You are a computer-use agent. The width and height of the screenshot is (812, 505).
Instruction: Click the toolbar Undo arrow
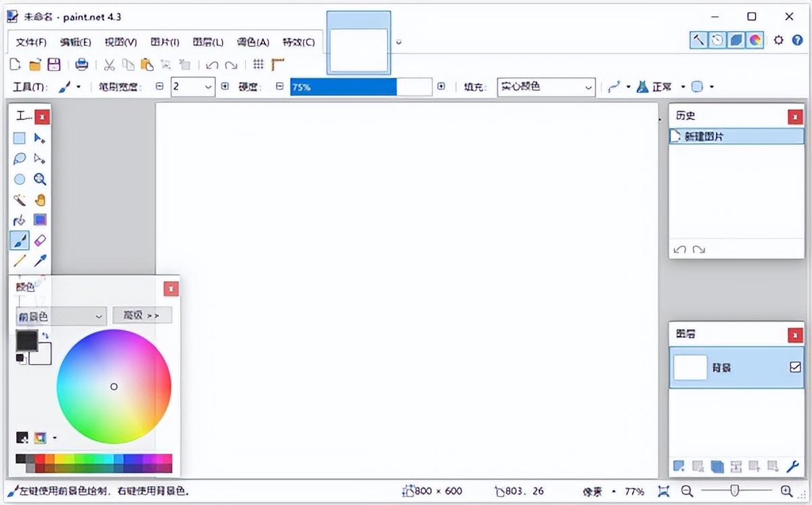pos(212,65)
